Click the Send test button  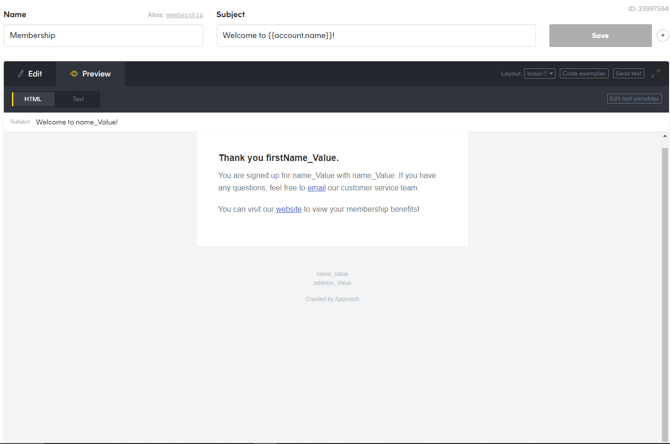coord(628,73)
